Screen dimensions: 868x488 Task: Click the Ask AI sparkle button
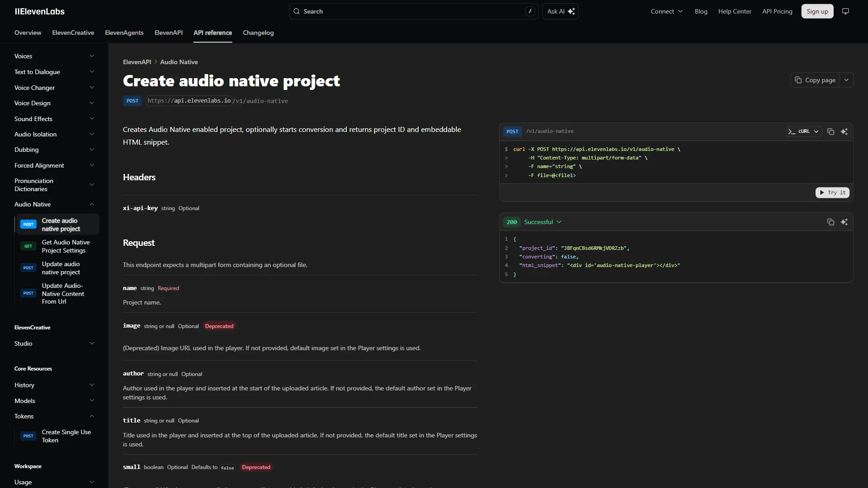pos(561,11)
